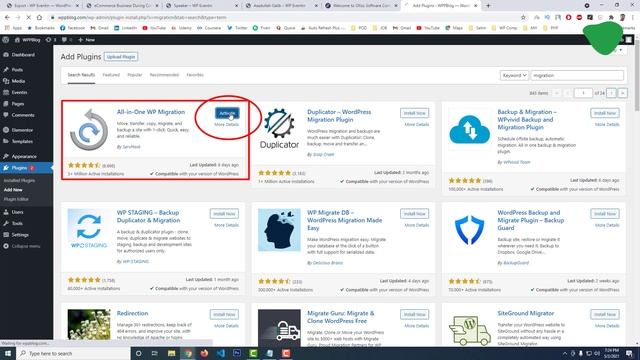
Task: Click the Upload Plugin button
Action: point(121,57)
